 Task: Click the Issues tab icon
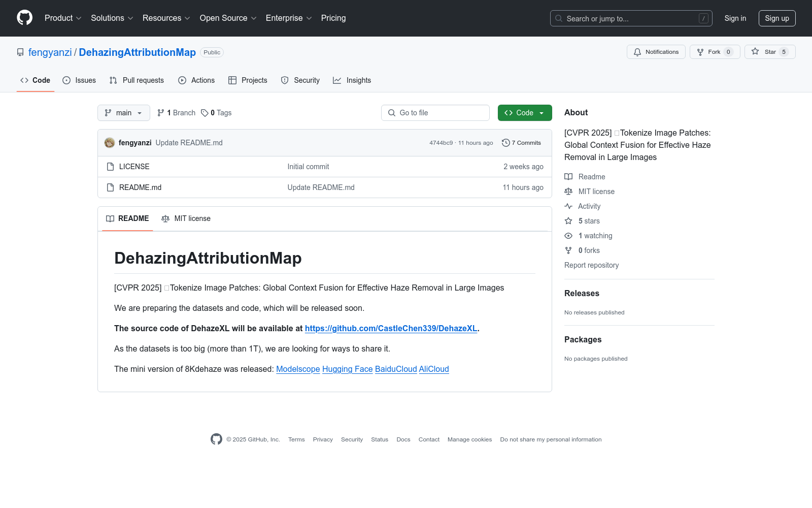pos(66,80)
